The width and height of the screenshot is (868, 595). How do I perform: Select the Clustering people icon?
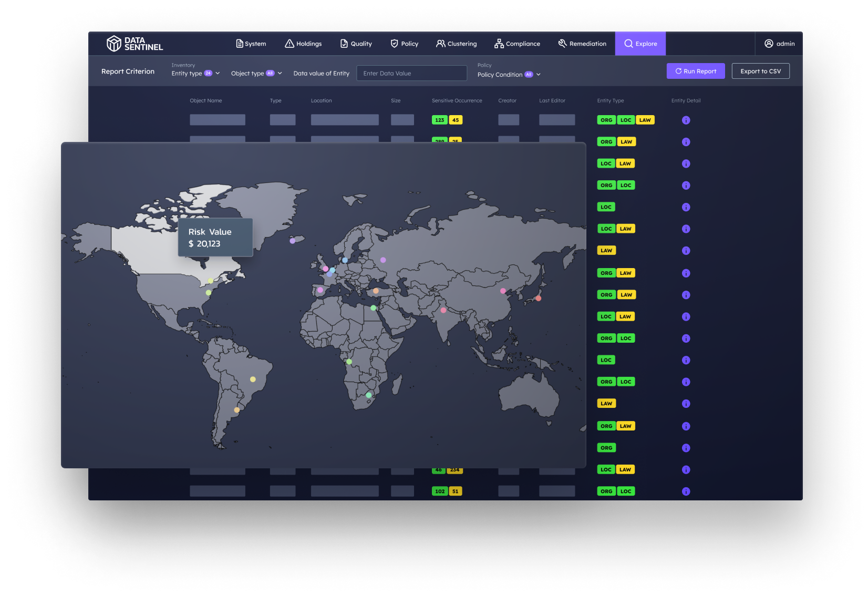pyautogui.click(x=440, y=44)
